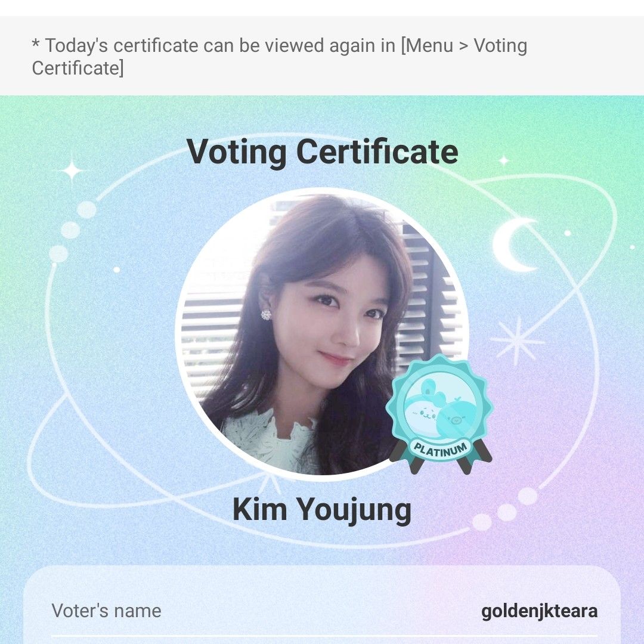Click the small sparkle right of Voting Certificate
Viewport: 644px width, 644px height.
(503, 160)
